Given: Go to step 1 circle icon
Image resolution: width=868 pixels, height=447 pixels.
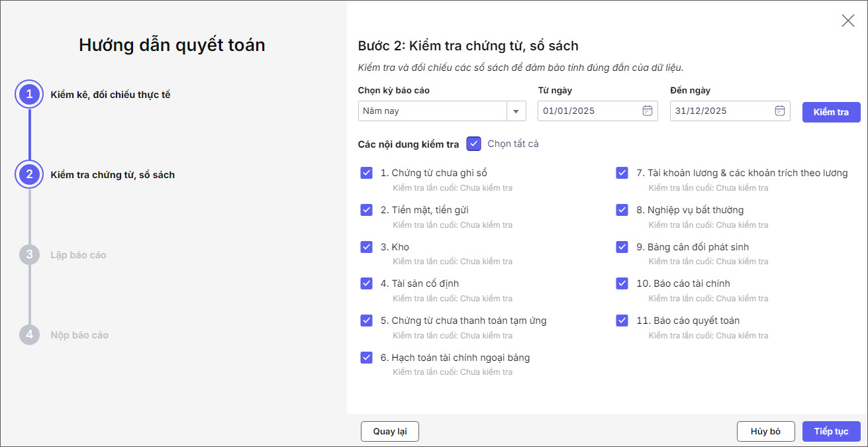Looking at the screenshot, I should (29, 95).
